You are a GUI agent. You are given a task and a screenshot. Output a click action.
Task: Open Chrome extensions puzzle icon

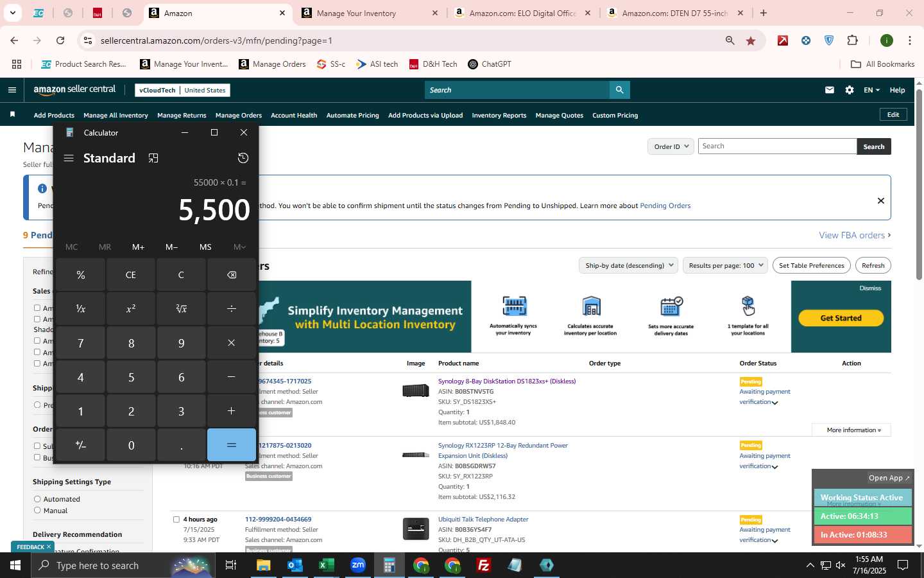pyautogui.click(x=852, y=40)
